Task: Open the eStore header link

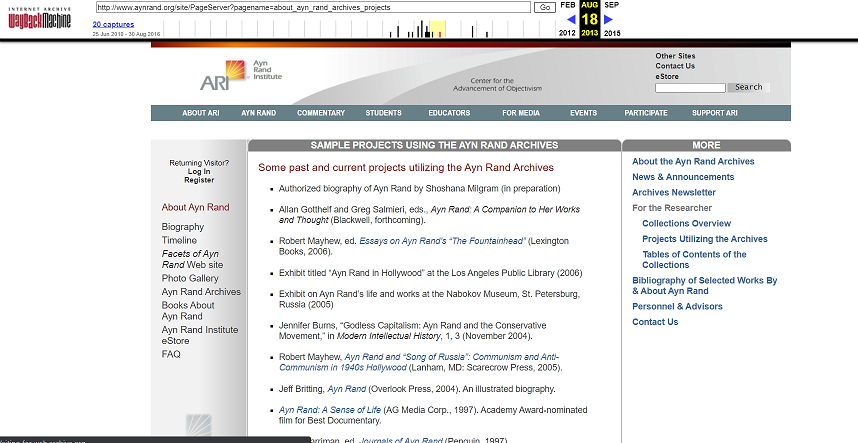Action: tap(667, 77)
